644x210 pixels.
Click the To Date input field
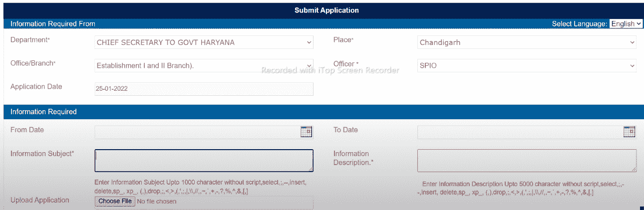point(520,132)
